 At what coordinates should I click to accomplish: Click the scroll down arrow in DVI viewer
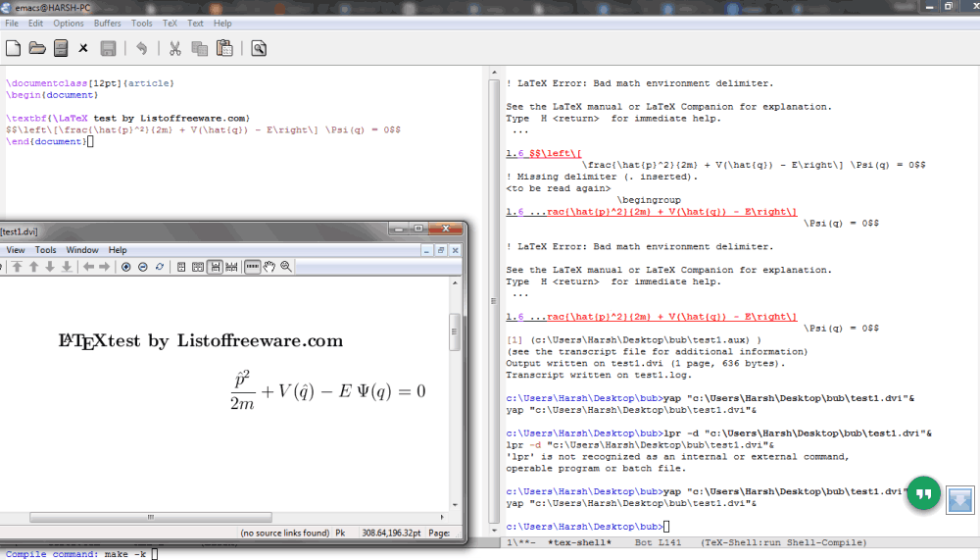455,504
